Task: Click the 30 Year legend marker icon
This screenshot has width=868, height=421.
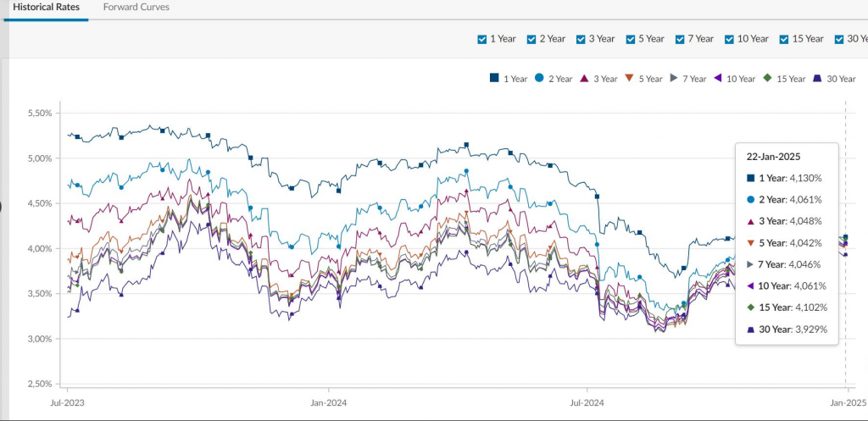Action: (x=817, y=78)
